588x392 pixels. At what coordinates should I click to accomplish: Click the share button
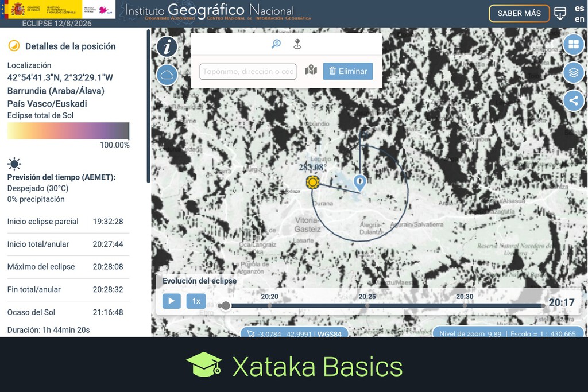tap(574, 100)
